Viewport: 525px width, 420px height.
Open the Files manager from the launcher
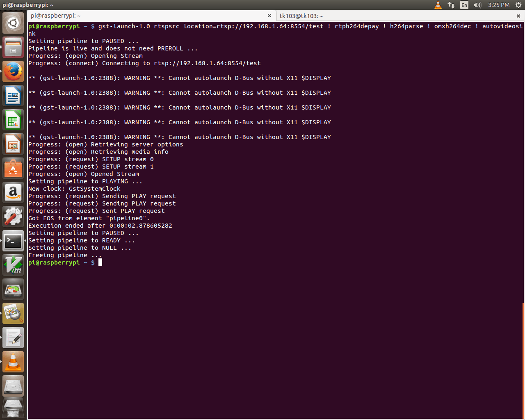point(13,47)
